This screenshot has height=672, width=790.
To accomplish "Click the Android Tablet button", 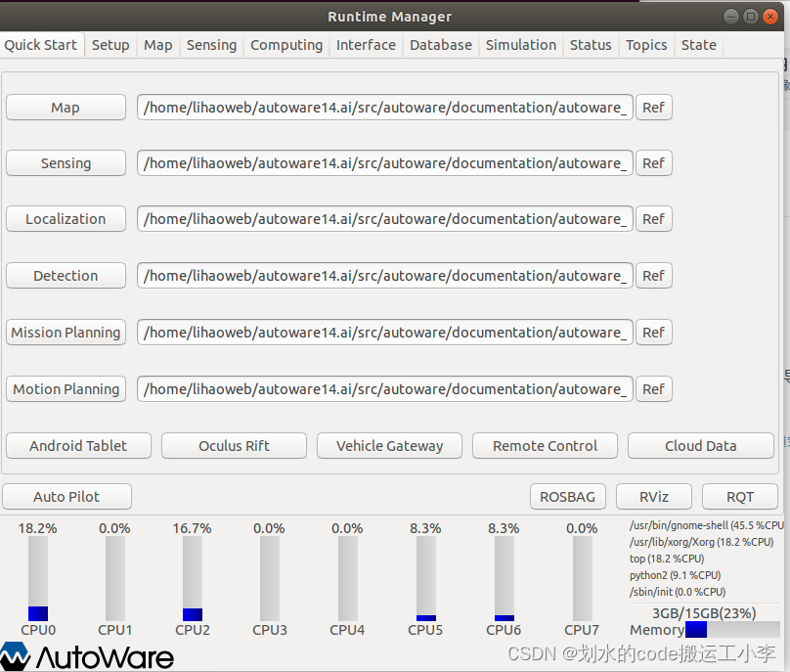I will [78, 446].
